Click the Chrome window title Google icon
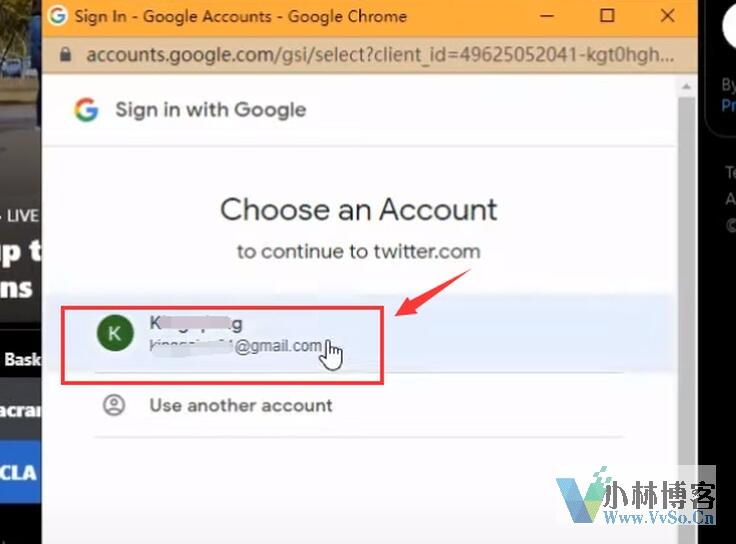Viewport: 736px width, 544px height. 58,15
